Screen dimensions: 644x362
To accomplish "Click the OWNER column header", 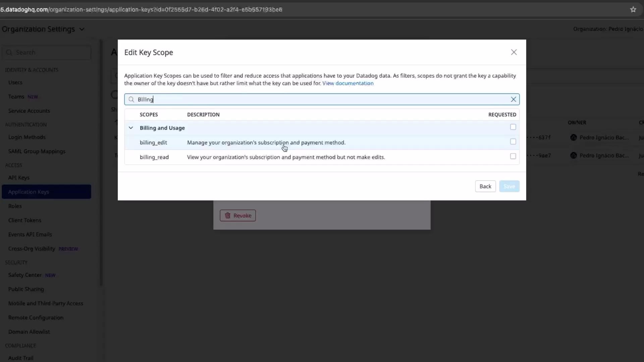I will coord(577,123).
